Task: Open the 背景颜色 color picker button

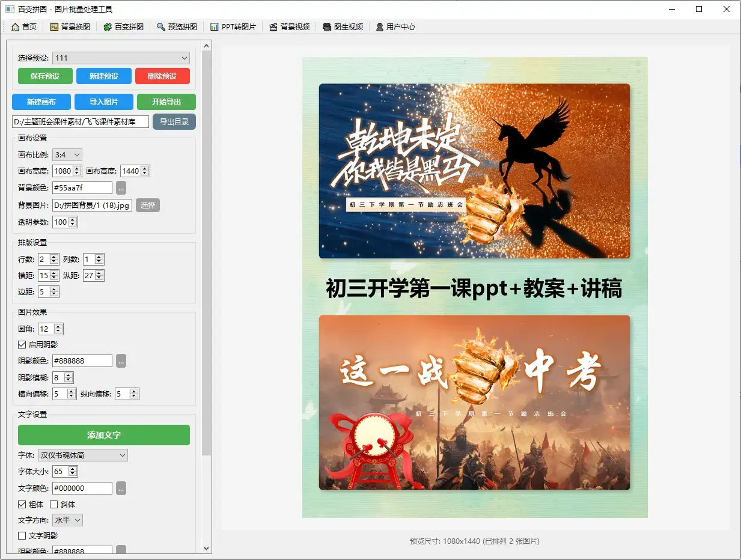Action: coord(121,188)
